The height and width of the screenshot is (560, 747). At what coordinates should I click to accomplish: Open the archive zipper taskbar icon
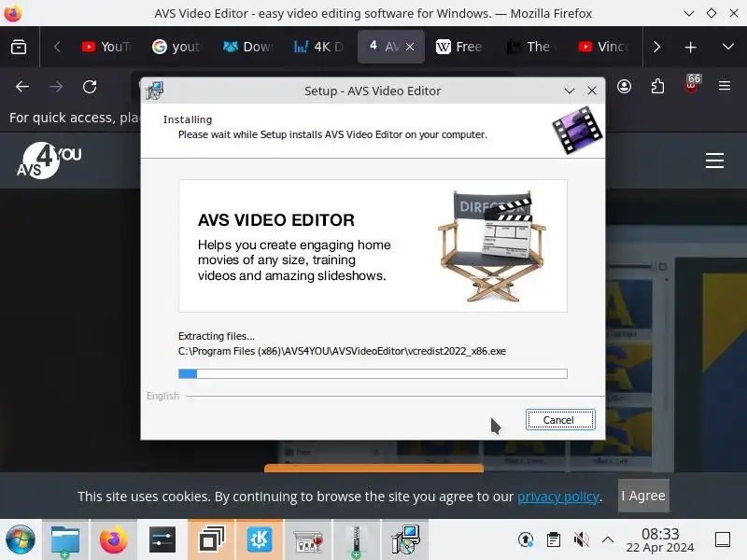pyautogui.click(x=357, y=540)
